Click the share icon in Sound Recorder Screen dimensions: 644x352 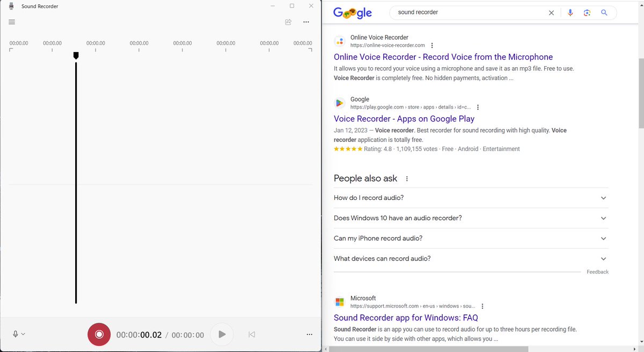[288, 22]
